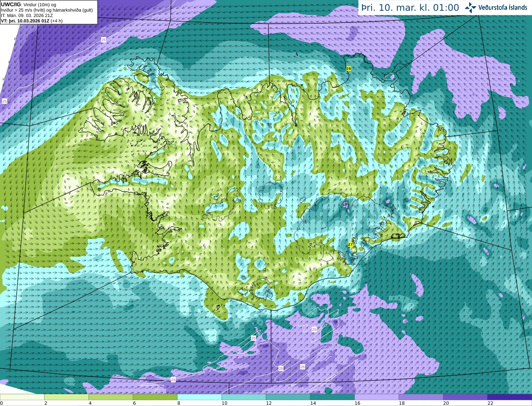
Task: Pick the 4–6 green legend swatch
Action: 111,397
